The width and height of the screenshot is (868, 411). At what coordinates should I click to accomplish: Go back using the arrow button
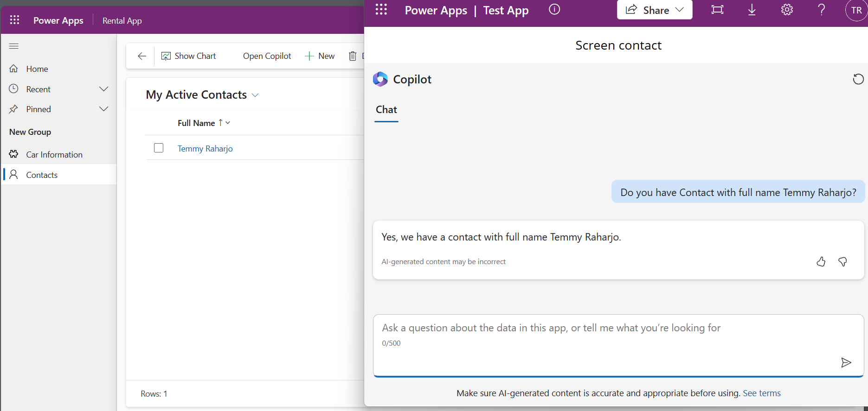(142, 56)
